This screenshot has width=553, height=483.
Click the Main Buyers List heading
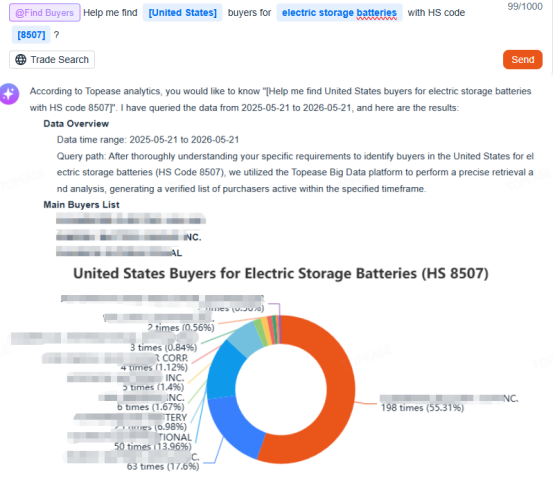click(x=81, y=205)
